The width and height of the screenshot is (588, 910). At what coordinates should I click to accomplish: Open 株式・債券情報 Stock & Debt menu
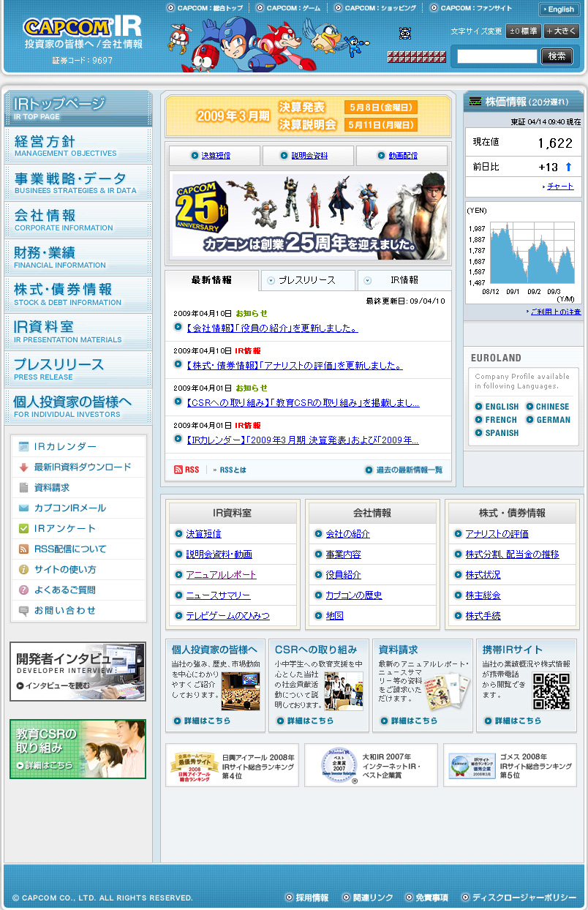click(x=78, y=295)
